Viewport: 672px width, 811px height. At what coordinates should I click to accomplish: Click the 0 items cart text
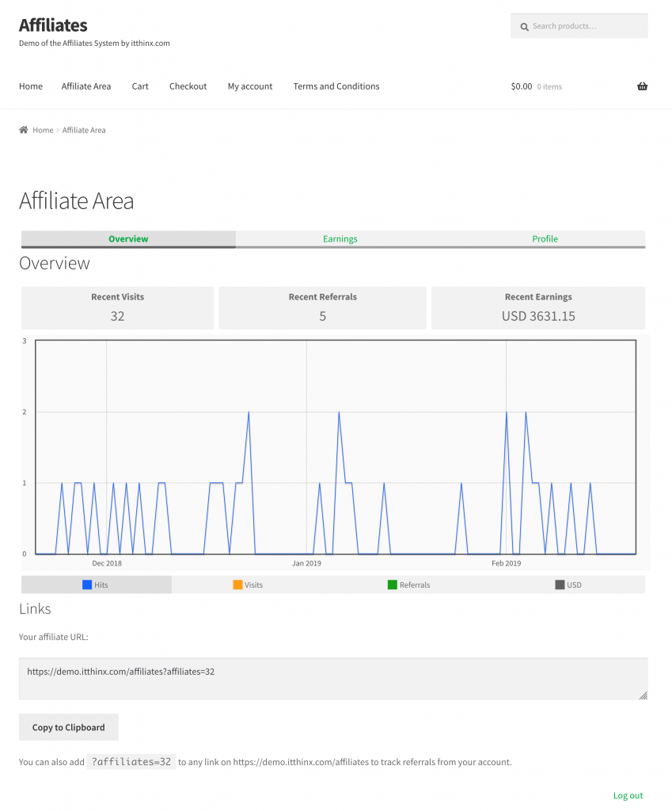pyautogui.click(x=549, y=87)
